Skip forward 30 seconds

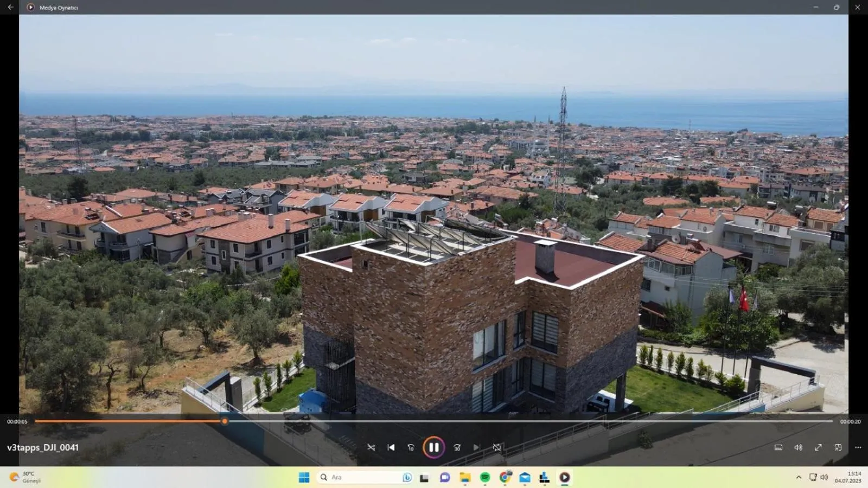click(x=457, y=447)
